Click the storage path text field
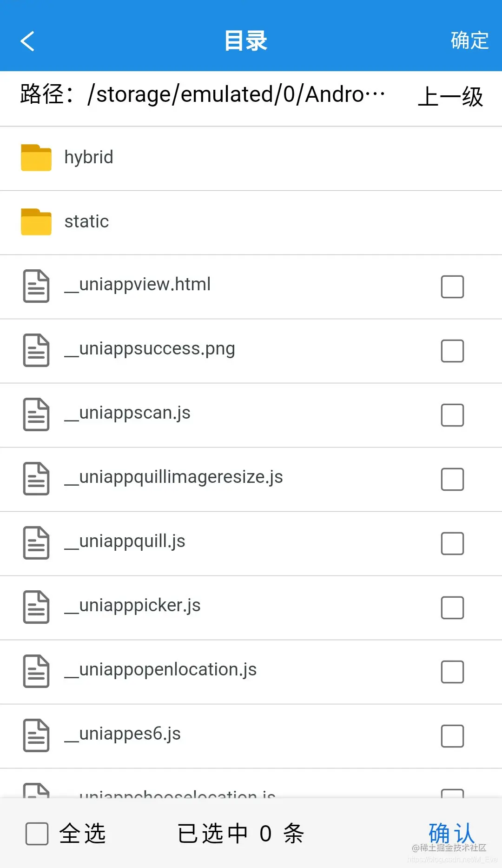This screenshot has width=502, height=868. point(202,94)
